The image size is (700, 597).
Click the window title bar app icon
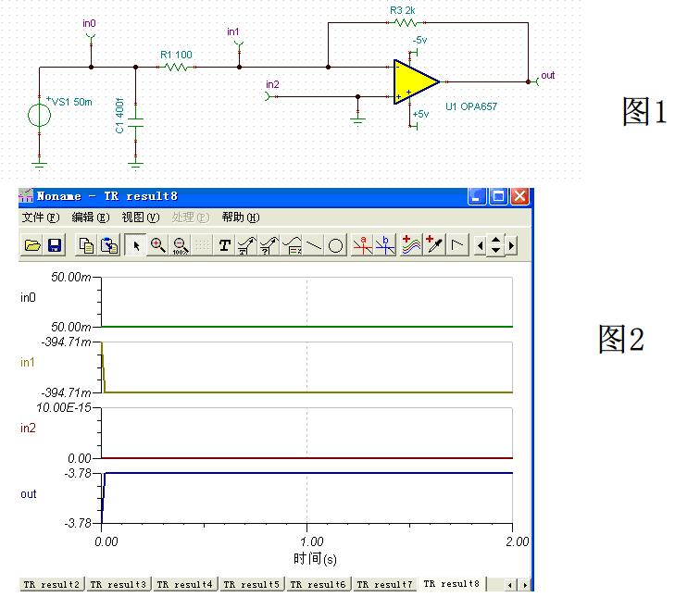pyautogui.click(x=26, y=196)
